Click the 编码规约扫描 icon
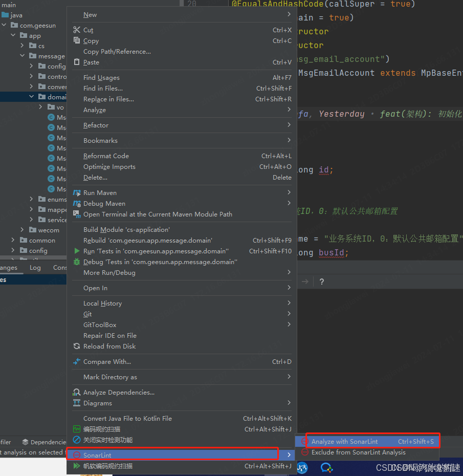The image size is (463, 476). click(77, 429)
